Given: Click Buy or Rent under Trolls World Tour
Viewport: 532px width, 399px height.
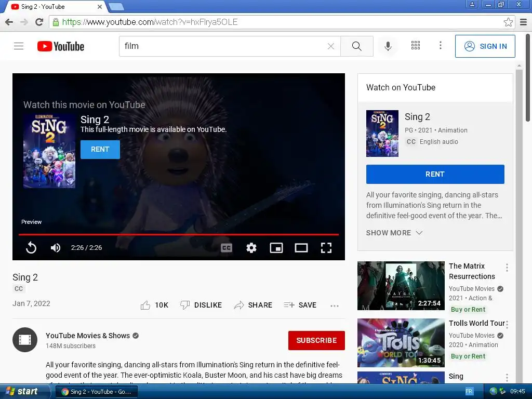Looking at the screenshot, I should click(x=468, y=356).
